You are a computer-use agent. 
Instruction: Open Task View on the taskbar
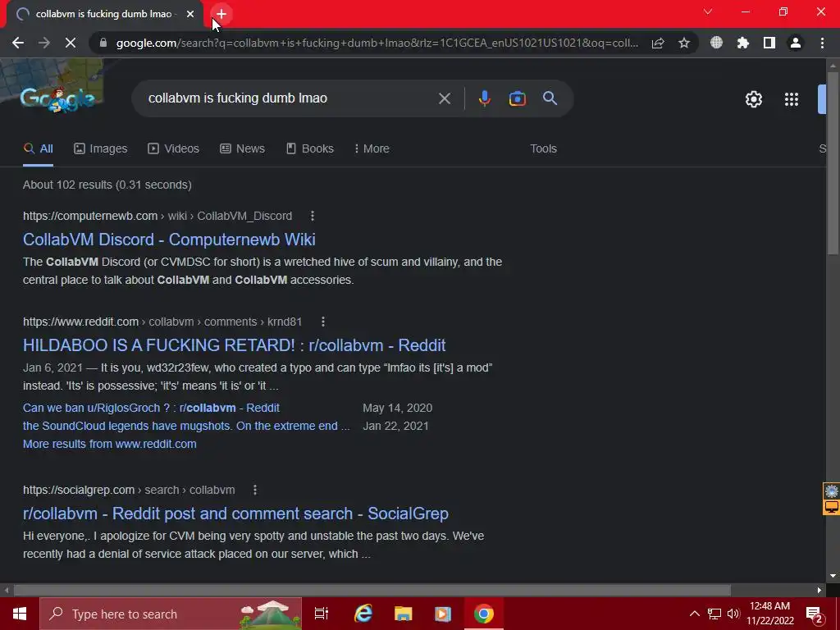click(322, 614)
